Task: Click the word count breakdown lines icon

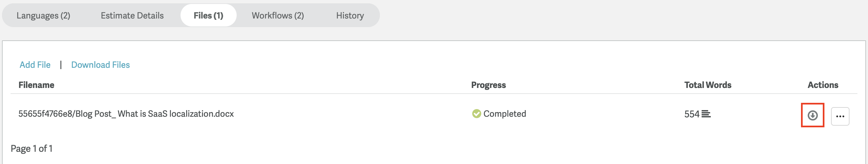Action: tap(706, 114)
